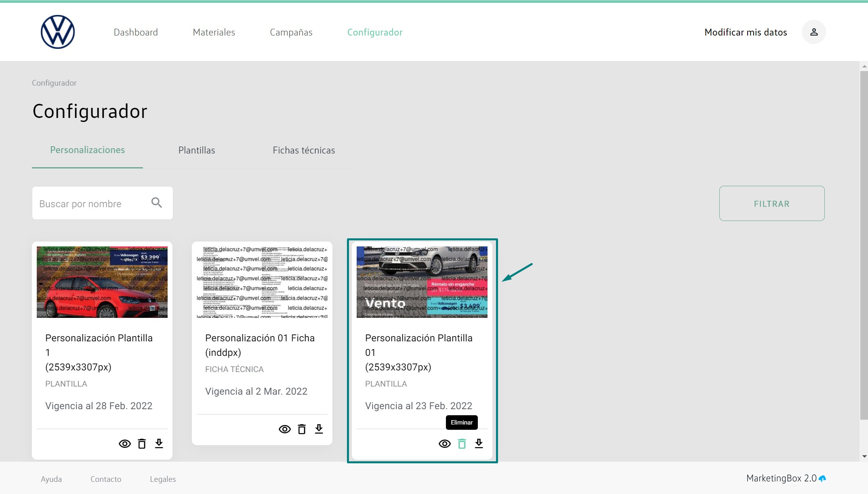The height and width of the screenshot is (494, 868).
Task: View Personalización 01 Ficha with eye icon
Action: click(x=285, y=429)
